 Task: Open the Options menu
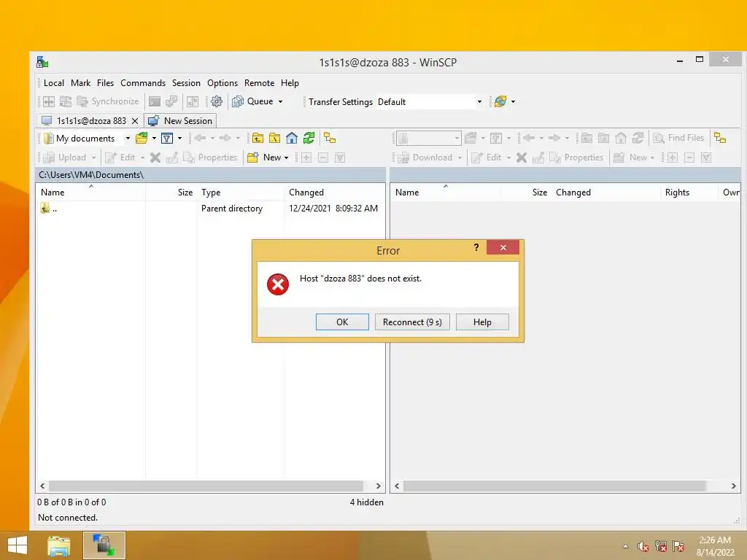click(x=222, y=83)
